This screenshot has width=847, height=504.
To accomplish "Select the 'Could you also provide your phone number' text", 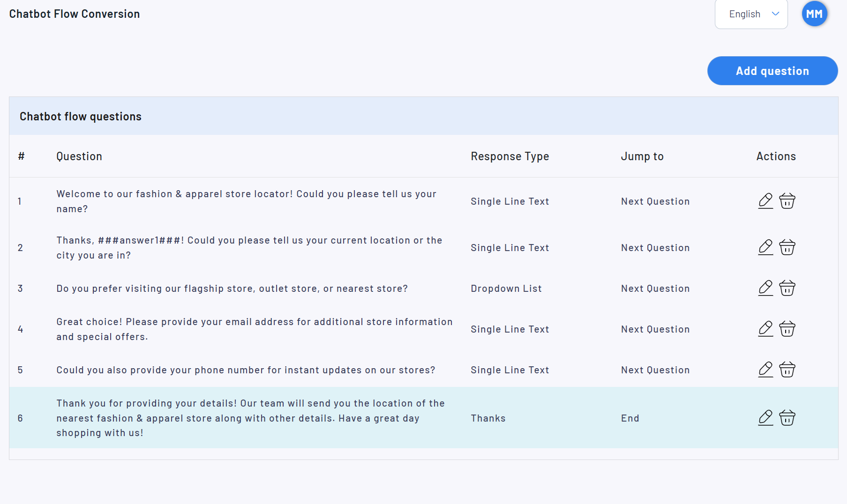I will pos(246,370).
